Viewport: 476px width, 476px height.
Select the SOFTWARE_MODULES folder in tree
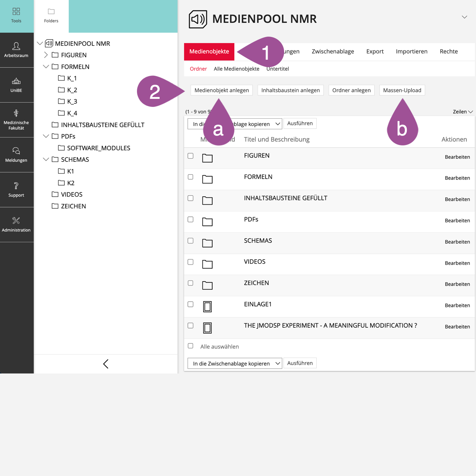[x=98, y=148]
